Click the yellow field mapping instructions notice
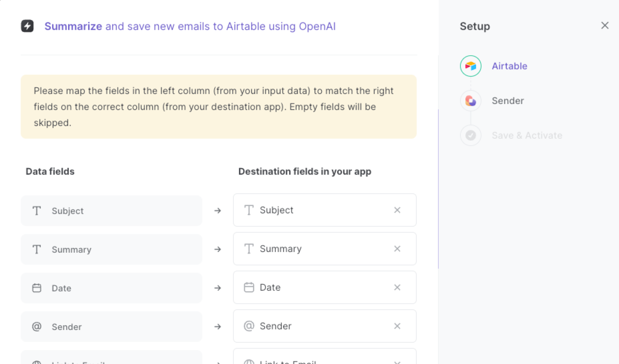The height and width of the screenshot is (364, 619). pyautogui.click(x=219, y=107)
